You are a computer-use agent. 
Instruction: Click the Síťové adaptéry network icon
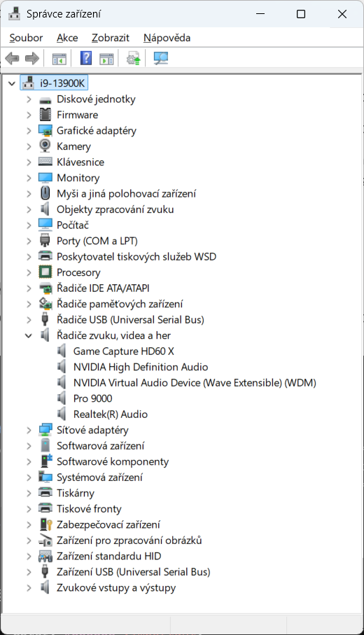[45, 430]
